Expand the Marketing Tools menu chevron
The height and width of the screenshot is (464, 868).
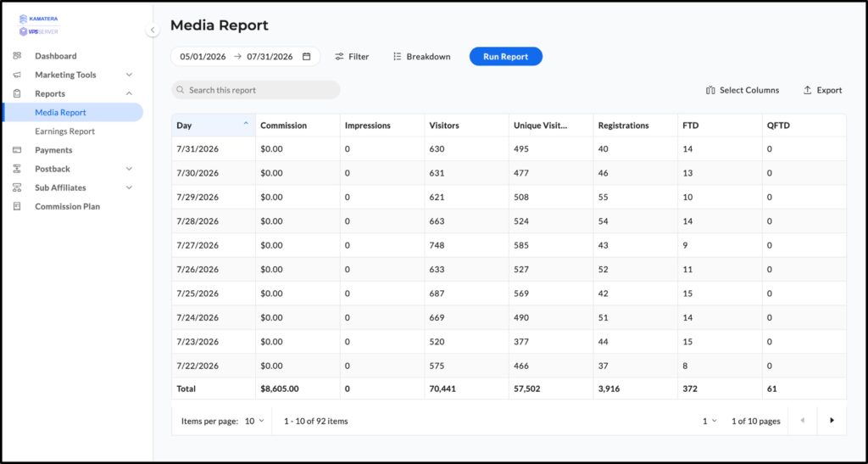click(x=129, y=75)
